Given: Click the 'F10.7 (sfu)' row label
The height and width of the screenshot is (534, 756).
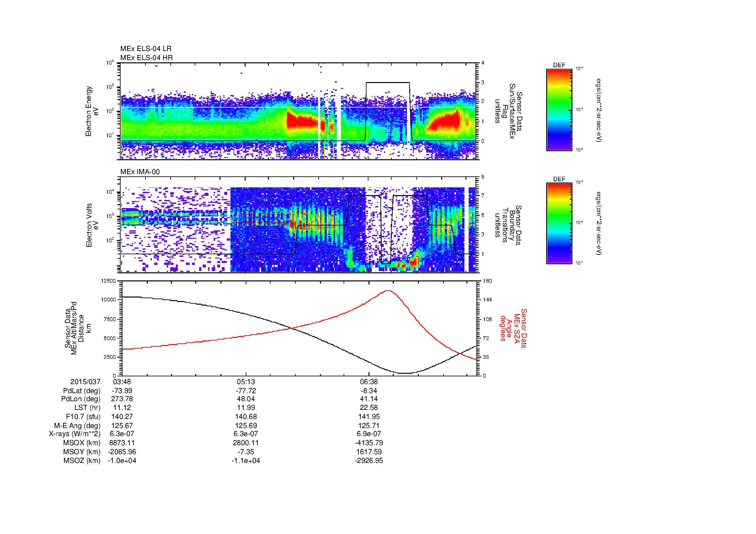Looking at the screenshot, I should pyautogui.click(x=83, y=416).
